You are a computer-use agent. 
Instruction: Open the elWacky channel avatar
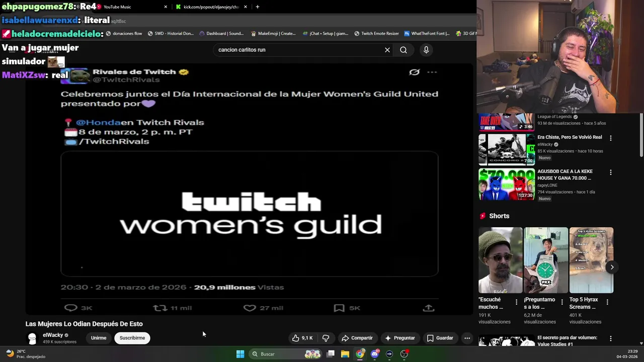tap(32, 338)
